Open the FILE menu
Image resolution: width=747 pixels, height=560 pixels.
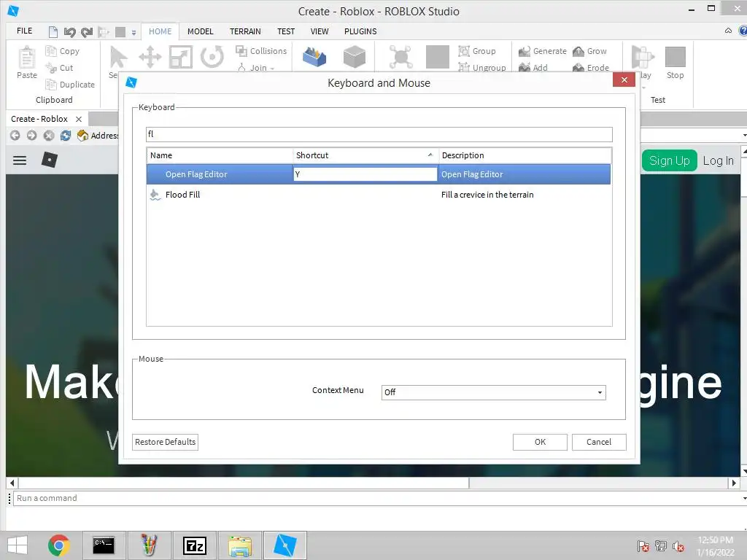click(x=24, y=31)
